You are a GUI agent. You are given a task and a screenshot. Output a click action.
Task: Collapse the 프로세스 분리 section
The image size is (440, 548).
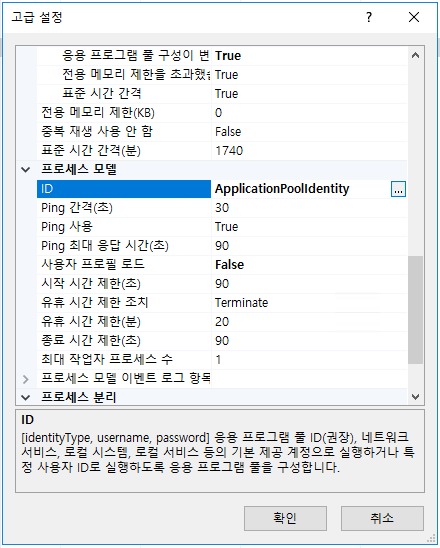point(26,397)
